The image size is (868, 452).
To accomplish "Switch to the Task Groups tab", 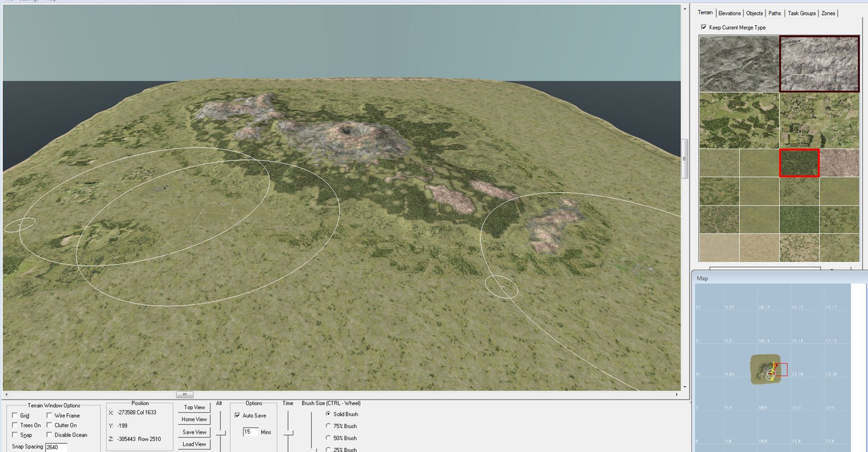I will point(802,13).
